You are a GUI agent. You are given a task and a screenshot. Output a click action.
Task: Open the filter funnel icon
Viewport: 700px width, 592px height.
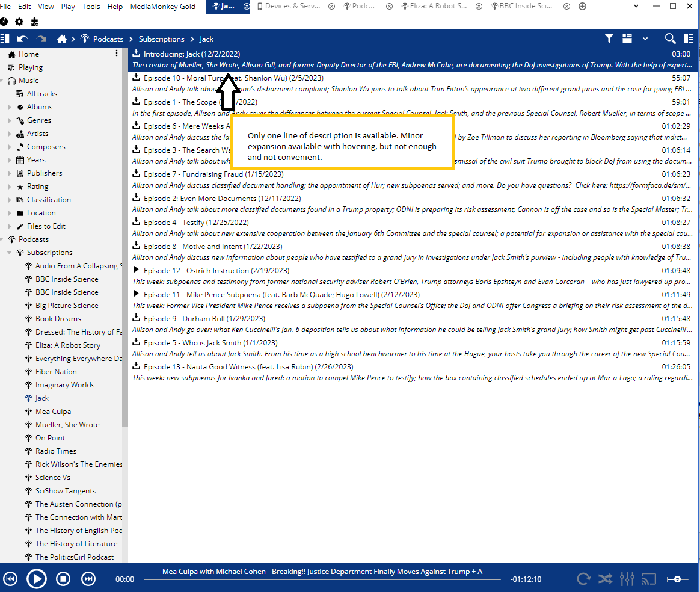[609, 39]
